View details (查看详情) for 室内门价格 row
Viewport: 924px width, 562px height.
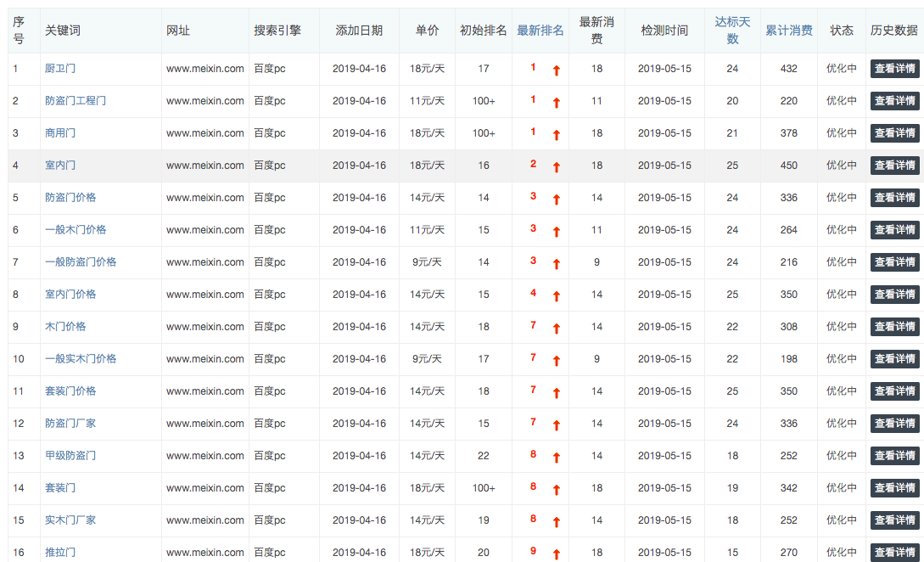click(894, 295)
